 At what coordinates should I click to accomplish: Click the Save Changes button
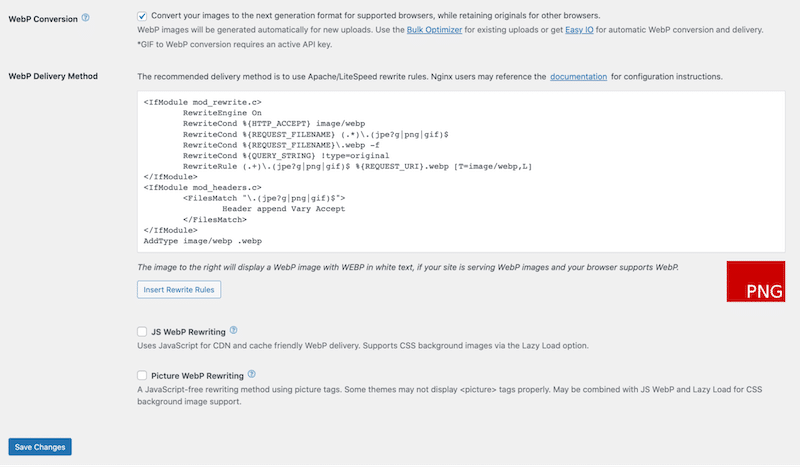click(40, 447)
